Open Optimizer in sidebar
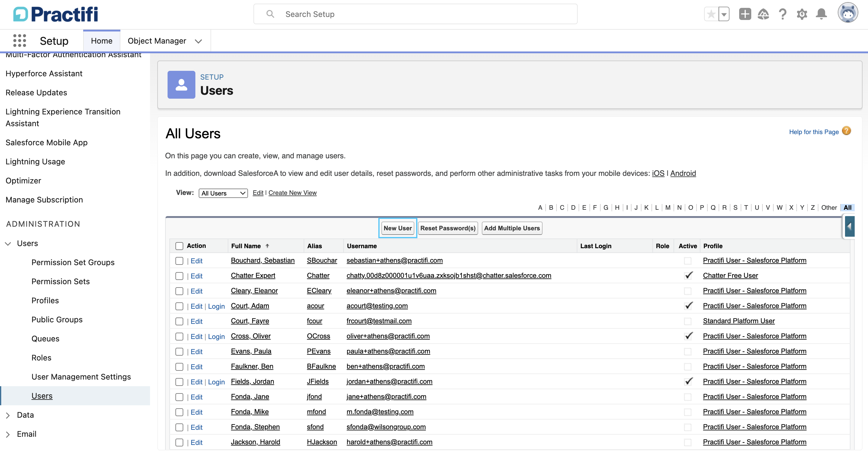868x454 pixels. 23,180
